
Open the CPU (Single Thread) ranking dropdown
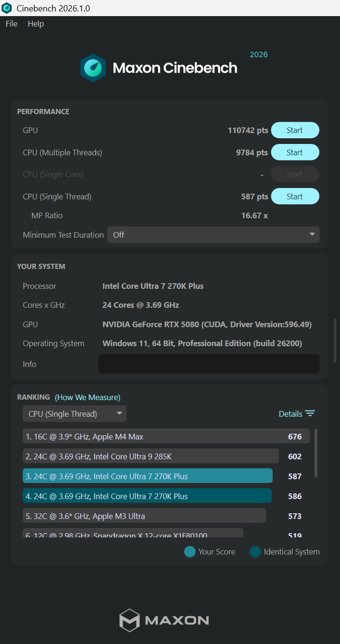point(74,414)
